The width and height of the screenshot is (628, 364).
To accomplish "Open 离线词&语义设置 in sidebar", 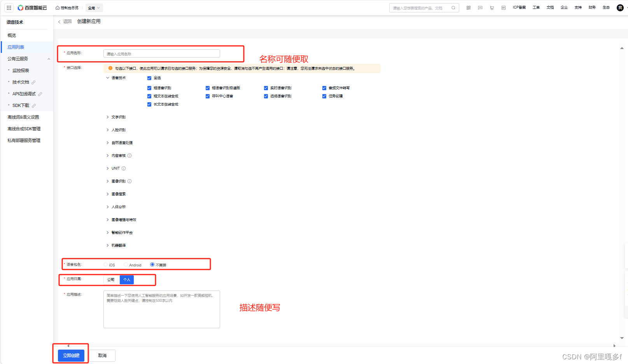I will (23, 117).
